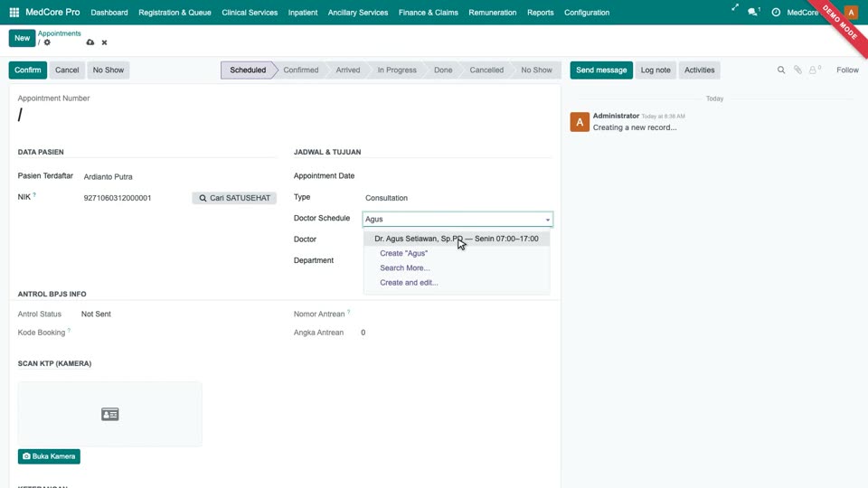
Task: Click the MedCore Pro brand title
Action: (x=52, y=12)
